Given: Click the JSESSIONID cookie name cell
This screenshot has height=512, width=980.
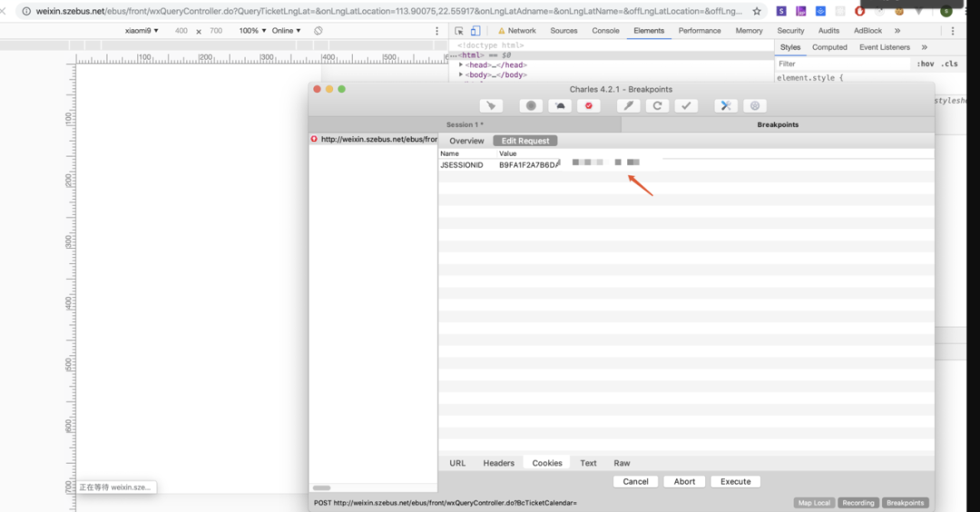Looking at the screenshot, I should (x=462, y=165).
